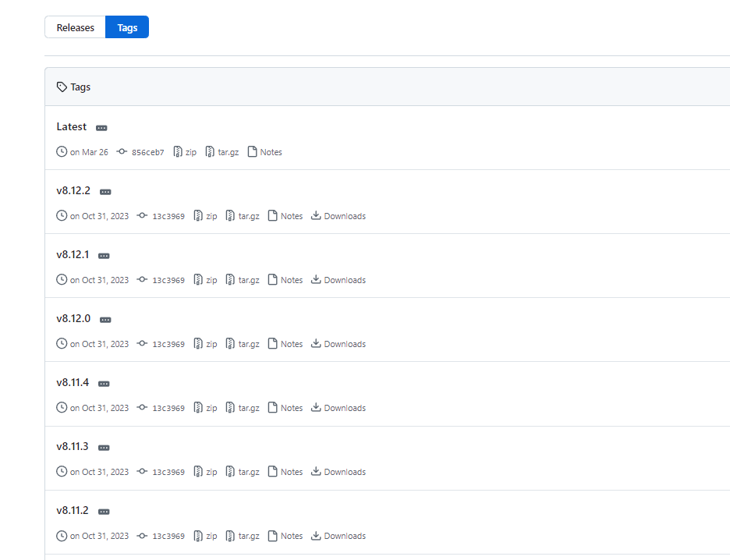Viewport: 730px width, 560px height.
Task: View Notes for the Latest tag
Action: click(x=271, y=152)
